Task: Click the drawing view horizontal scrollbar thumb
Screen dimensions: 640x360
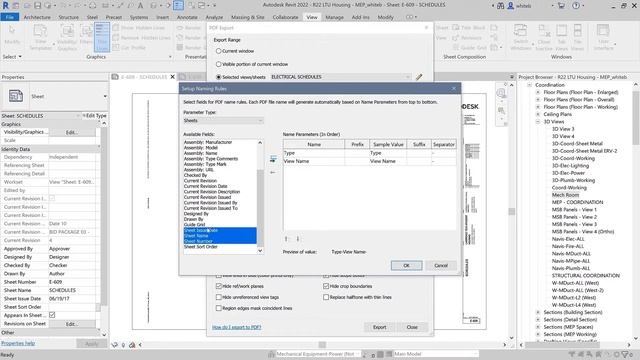Action: pyautogui.click(x=322, y=345)
